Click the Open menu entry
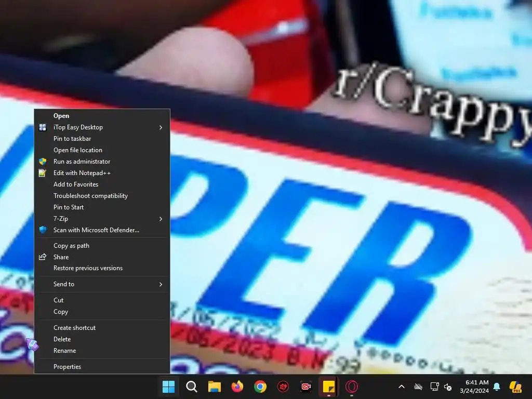This screenshot has width=532, height=399. pos(102,116)
